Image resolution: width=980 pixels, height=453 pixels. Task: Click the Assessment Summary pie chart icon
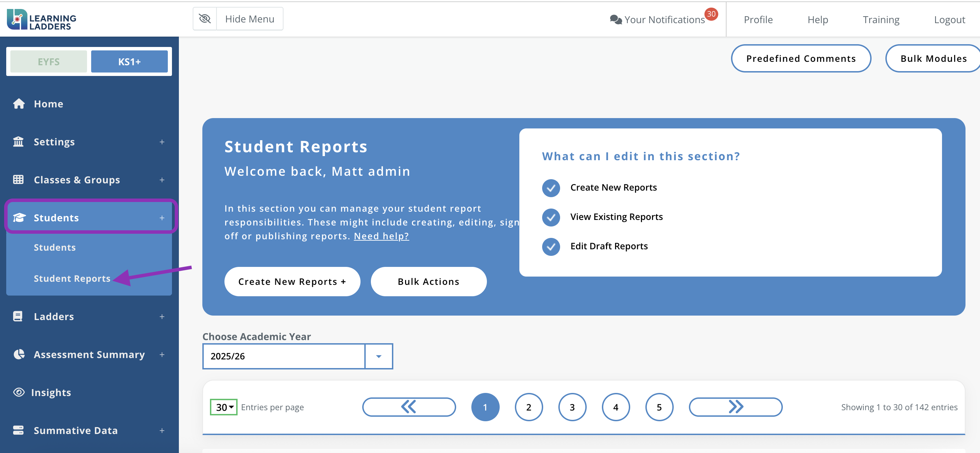[x=19, y=354]
